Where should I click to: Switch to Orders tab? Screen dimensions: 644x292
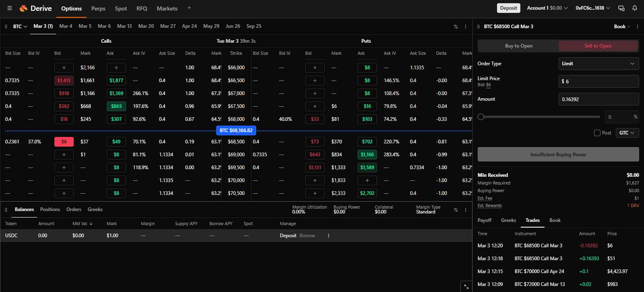(74, 209)
